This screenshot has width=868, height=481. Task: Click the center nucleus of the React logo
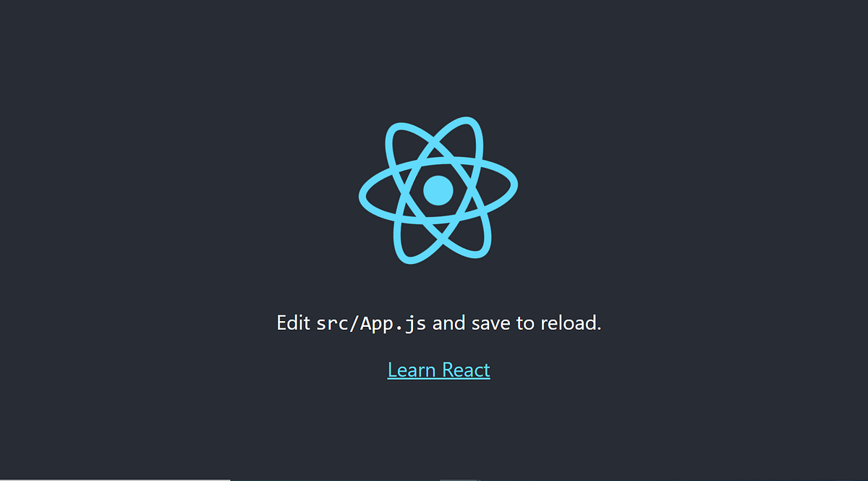tap(438, 190)
